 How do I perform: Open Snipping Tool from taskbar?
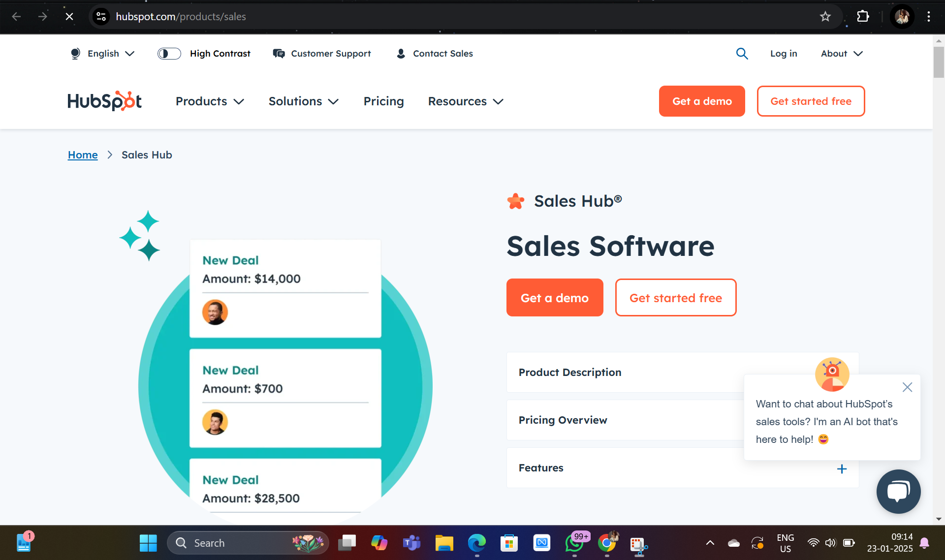[639, 545]
